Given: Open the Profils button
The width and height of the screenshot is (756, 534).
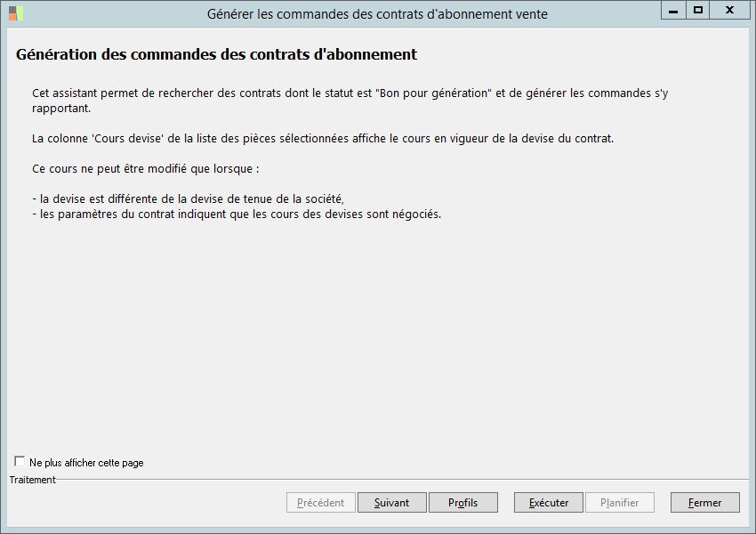Looking at the screenshot, I should [462, 503].
